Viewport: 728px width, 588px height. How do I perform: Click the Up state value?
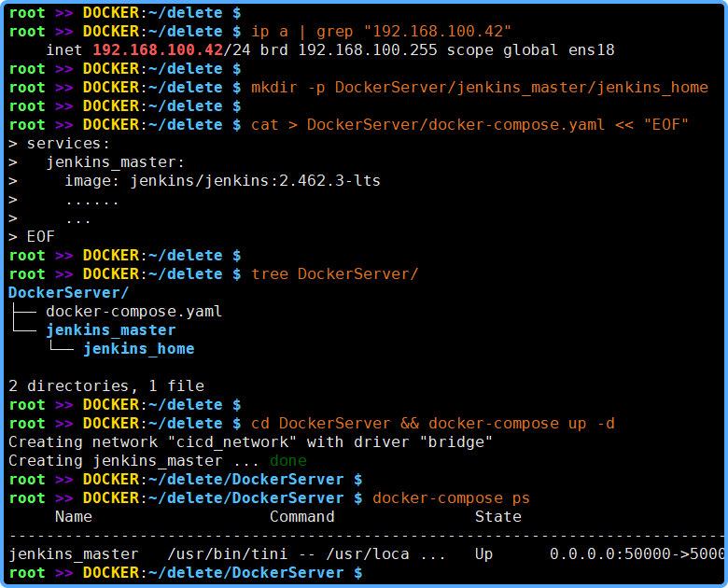click(483, 554)
